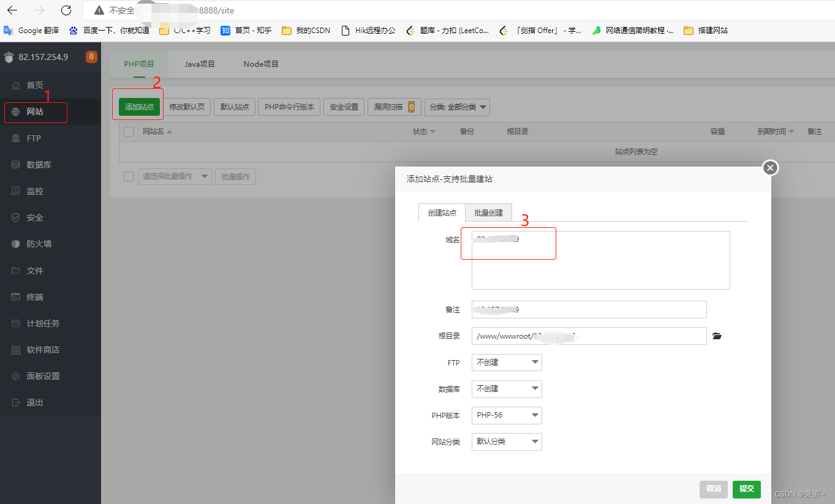Image resolution: width=835 pixels, height=504 pixels.
Task: Click the server IP 82.157.254.9 in sidebar header
Action: tap(43, 57)
